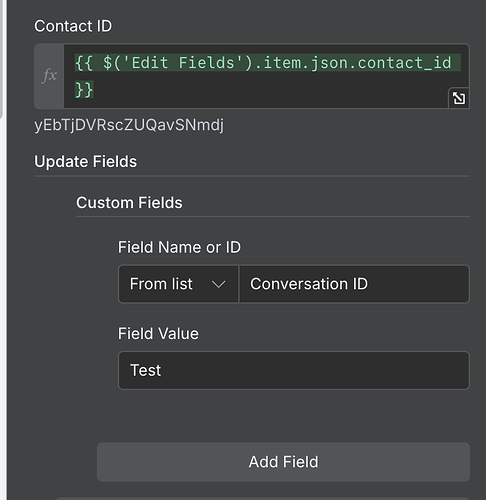This screenshot has width=486, height=500.
Task: Click the Conversation ID text
Action: 309,284
